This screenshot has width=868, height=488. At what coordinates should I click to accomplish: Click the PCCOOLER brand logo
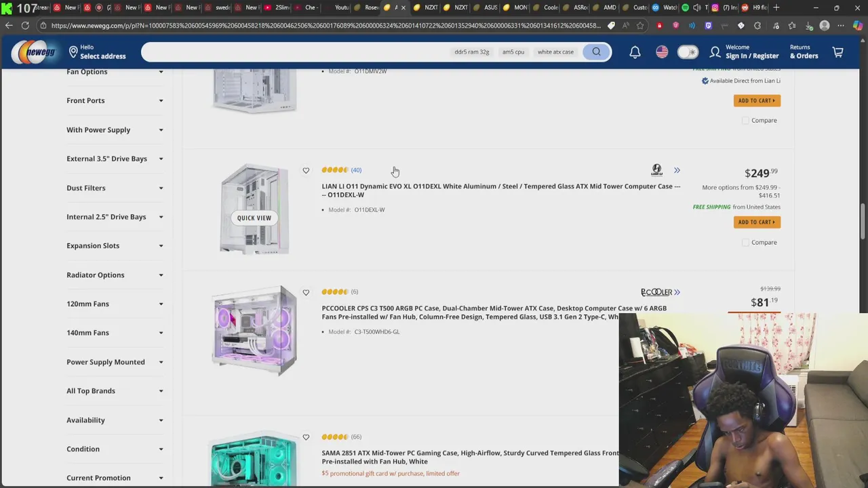click(656, 292)
